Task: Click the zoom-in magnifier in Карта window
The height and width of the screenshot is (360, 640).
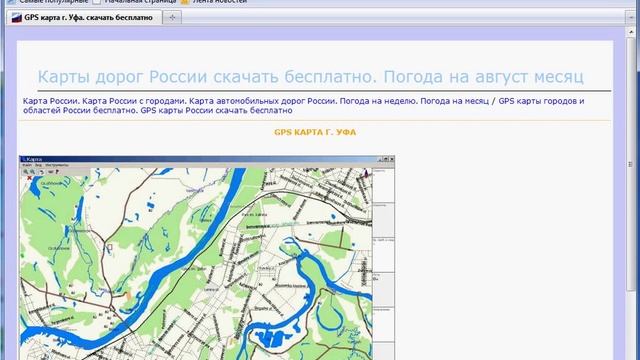Action: point(26,172)
